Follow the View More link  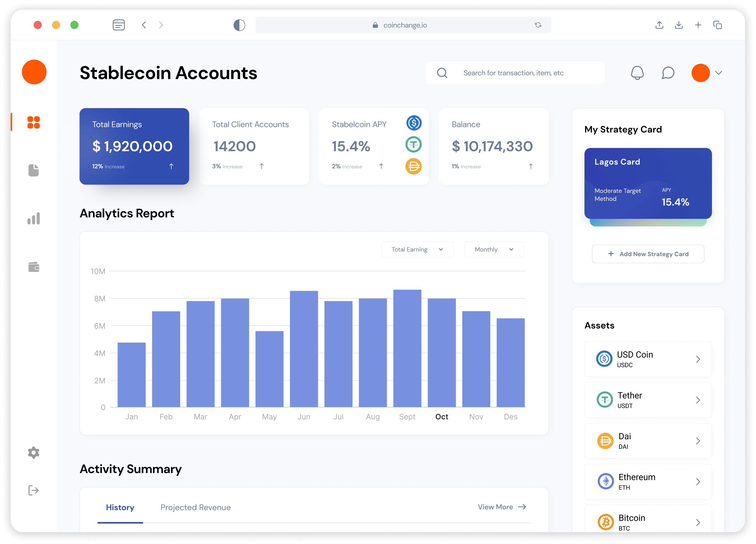click(501, 507)
